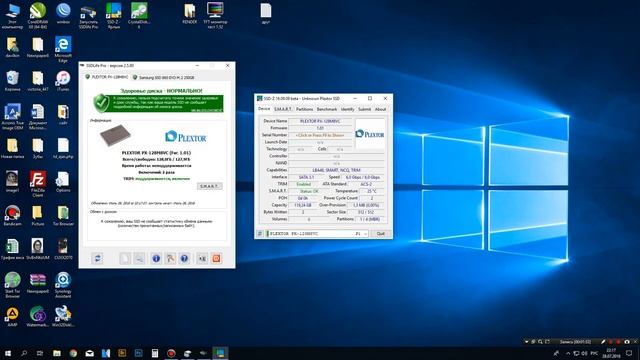This screenshot has height=360, width=640.
Task: Open Chrome from the taskbar
Action: pos(73,353)
